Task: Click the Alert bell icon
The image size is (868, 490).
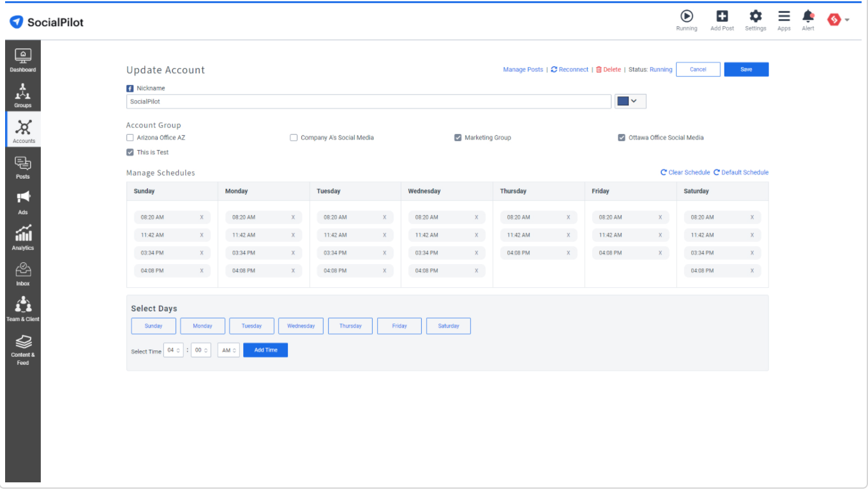Action: [808, 17]
